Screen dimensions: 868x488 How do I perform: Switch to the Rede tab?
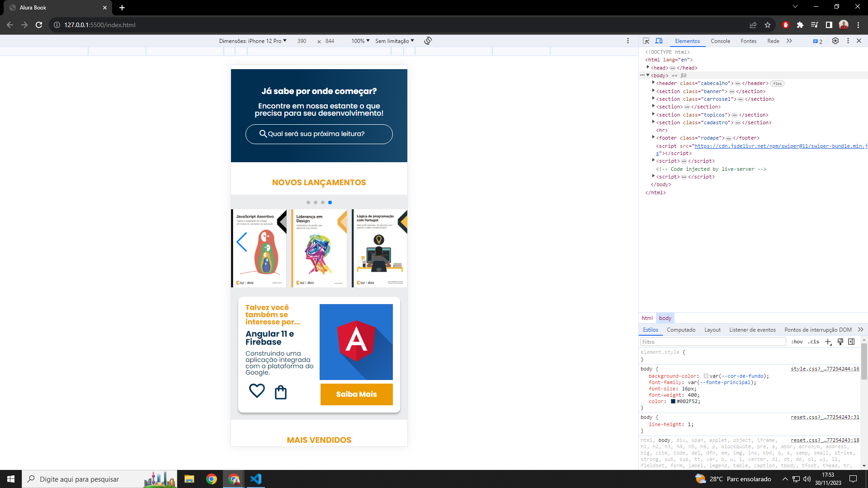coord(773,41)
